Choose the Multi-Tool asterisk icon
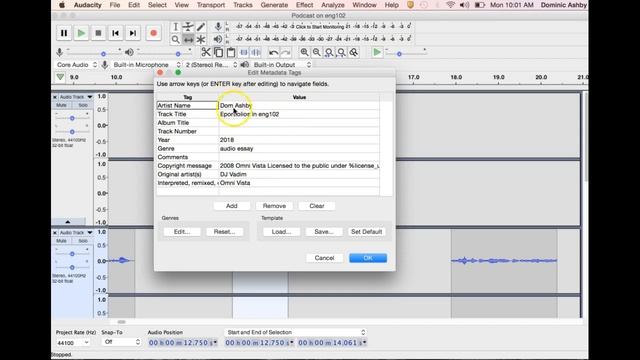 (200, 40)
